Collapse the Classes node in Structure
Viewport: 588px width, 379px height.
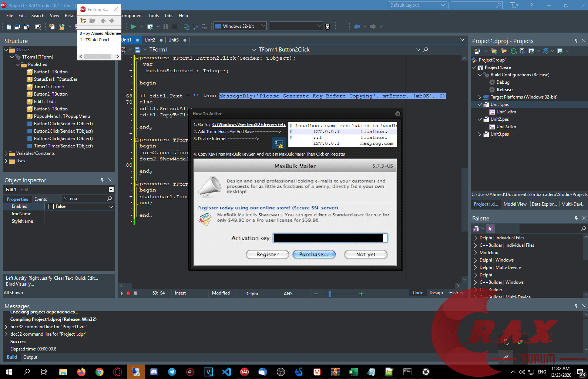(6, 50)
